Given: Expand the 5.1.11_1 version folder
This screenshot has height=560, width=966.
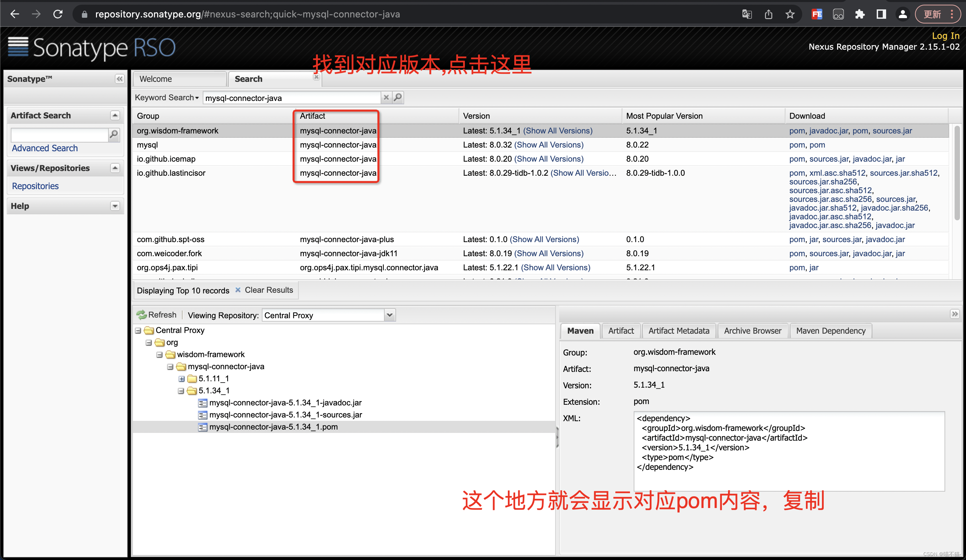Looking at the screenshot, I should coord(182,379).
